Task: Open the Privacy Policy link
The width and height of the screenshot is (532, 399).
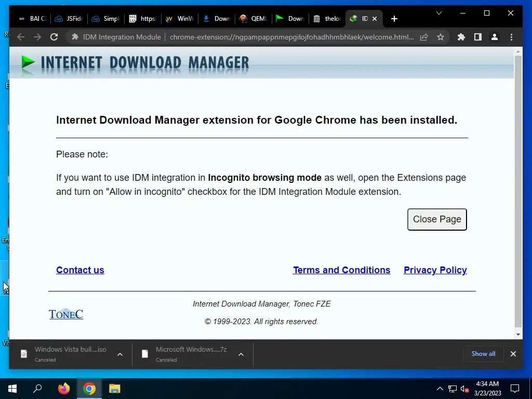Action: pos(435,270)
